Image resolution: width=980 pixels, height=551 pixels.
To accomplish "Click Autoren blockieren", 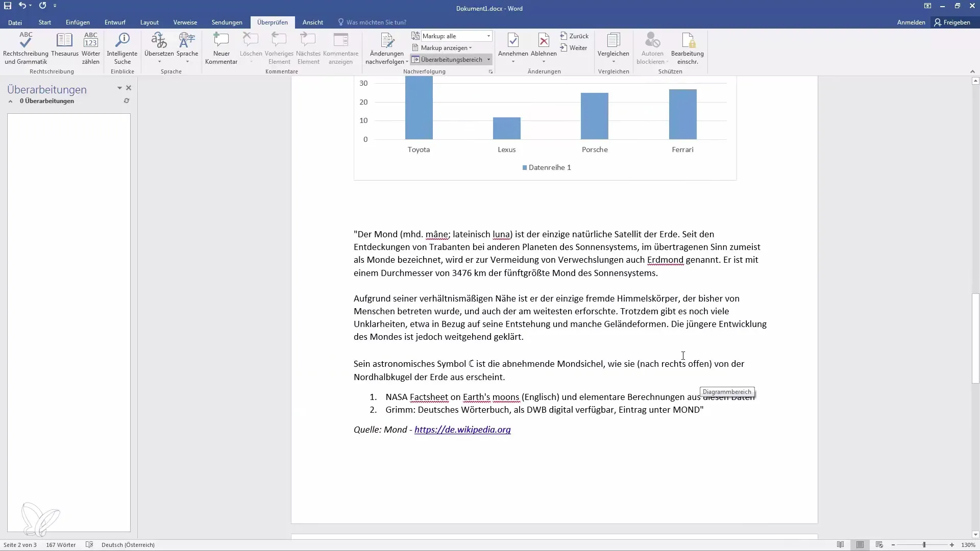I will click(x=652, y=48).
